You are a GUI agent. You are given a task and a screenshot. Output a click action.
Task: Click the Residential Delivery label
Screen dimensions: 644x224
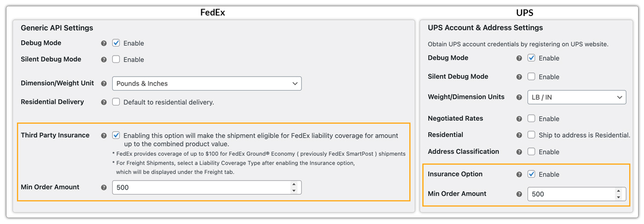(53, 102)
